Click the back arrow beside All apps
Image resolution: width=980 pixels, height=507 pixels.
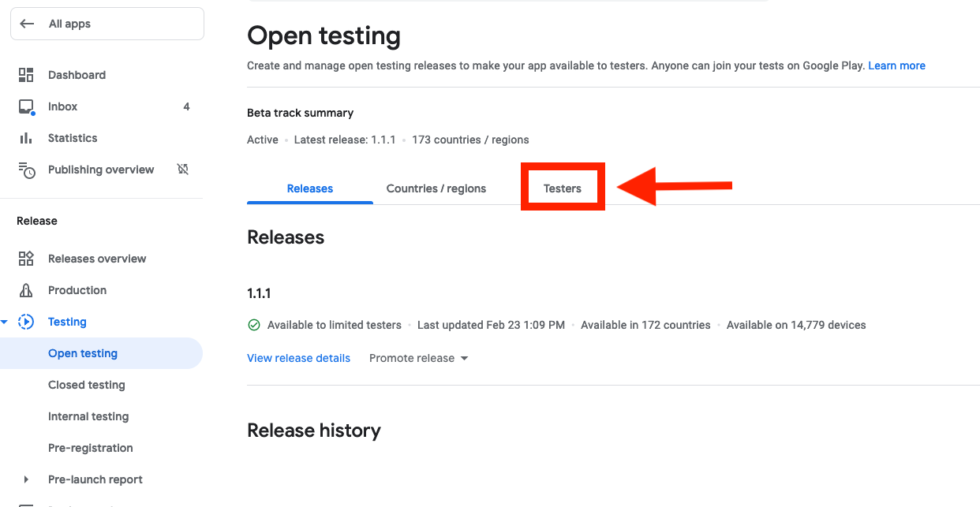click(27, 24)
